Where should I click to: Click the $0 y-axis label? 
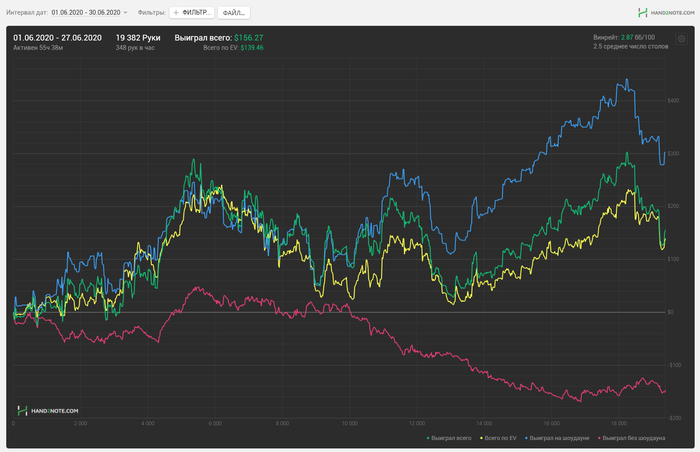click(670, 312)
